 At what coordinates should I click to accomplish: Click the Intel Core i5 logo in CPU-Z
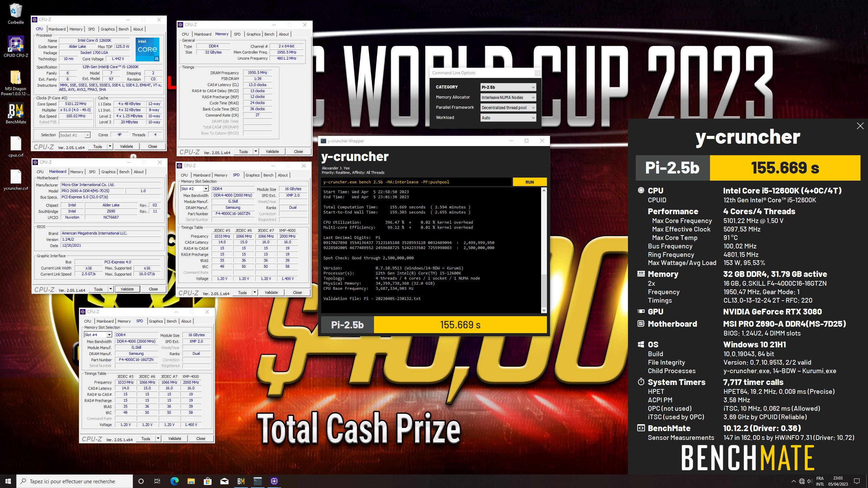(147, 49)
